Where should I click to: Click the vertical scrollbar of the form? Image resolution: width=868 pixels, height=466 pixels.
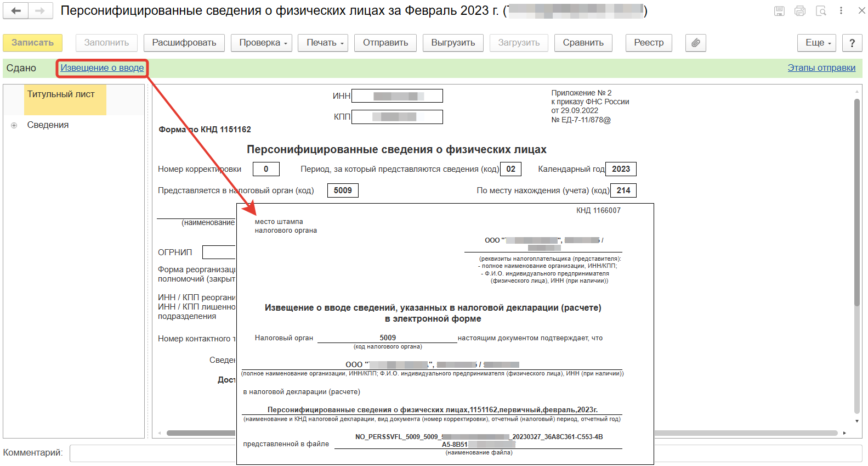pyautogui.click(x=857, y=203)
